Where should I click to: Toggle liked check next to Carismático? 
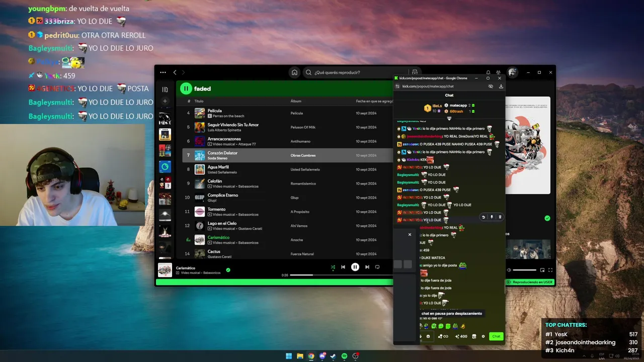tap(228, 270)
